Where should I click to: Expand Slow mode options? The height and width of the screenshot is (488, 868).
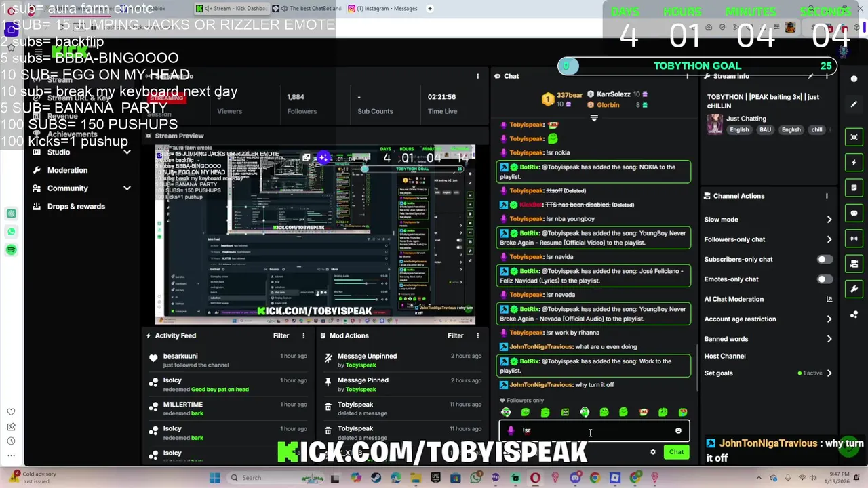tap(829, 220)
